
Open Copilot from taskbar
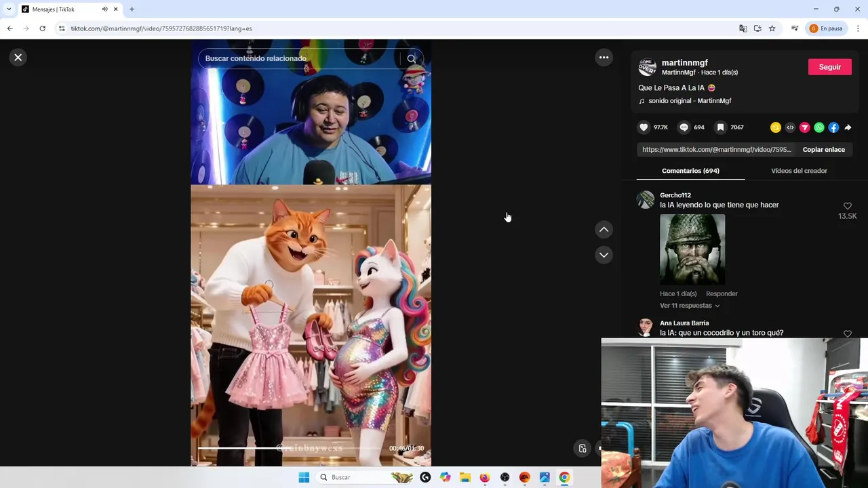pos(445,478)
